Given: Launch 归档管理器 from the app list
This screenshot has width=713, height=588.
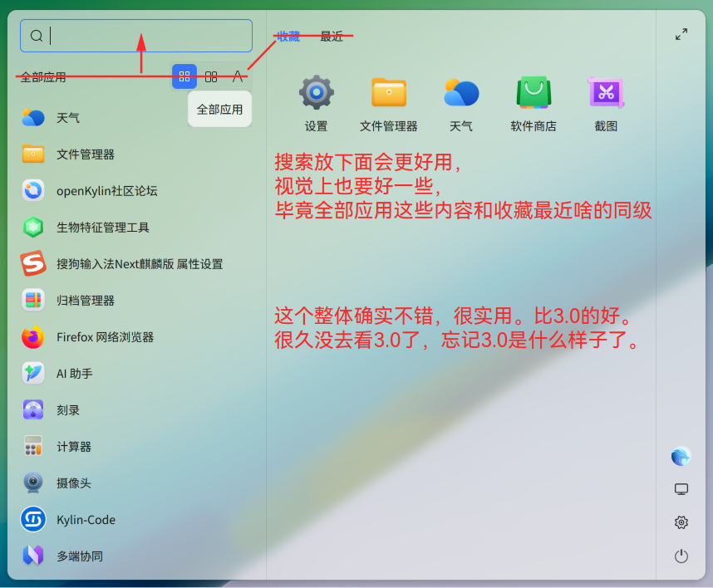Looking at the screenshot, I should coord(136,301).
